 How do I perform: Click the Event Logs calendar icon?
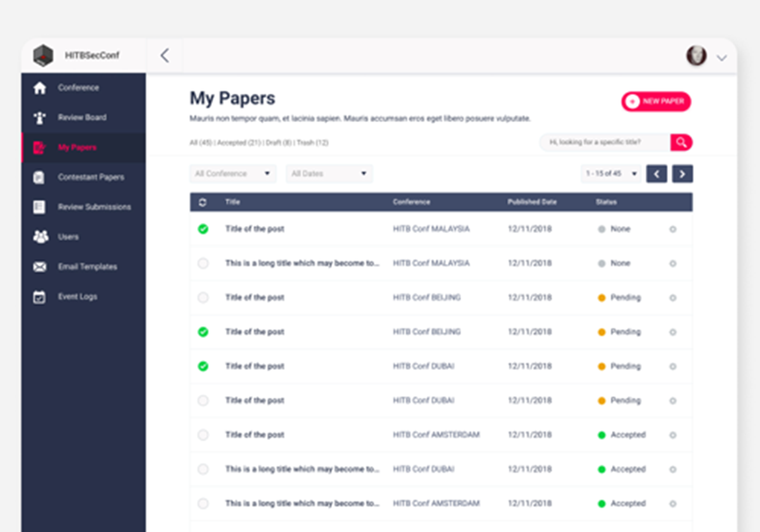click(x=39, y=296)
